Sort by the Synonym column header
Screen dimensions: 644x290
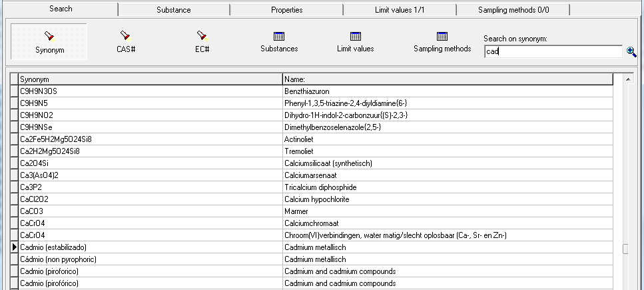tap(150, 79)
